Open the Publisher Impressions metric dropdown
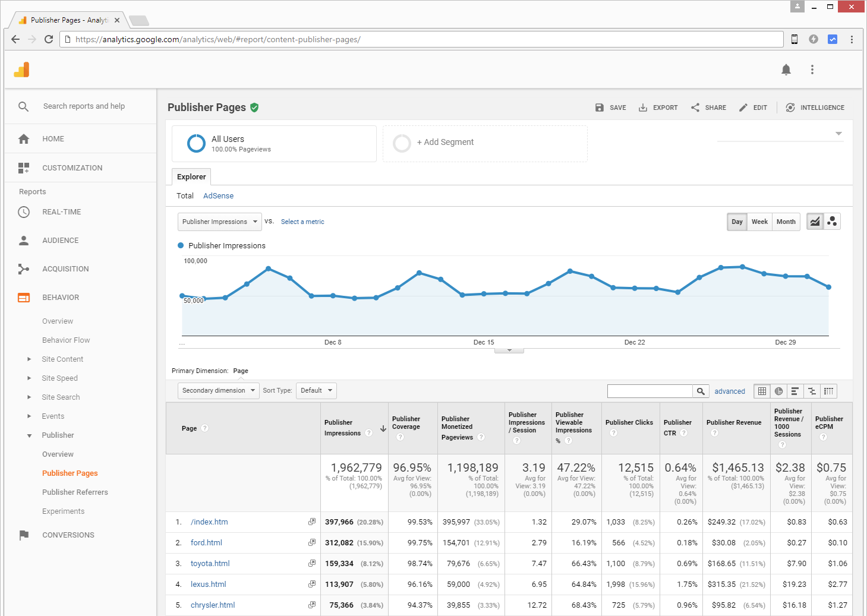The width and height of the screenshot is (867, 616). [220, 222]
